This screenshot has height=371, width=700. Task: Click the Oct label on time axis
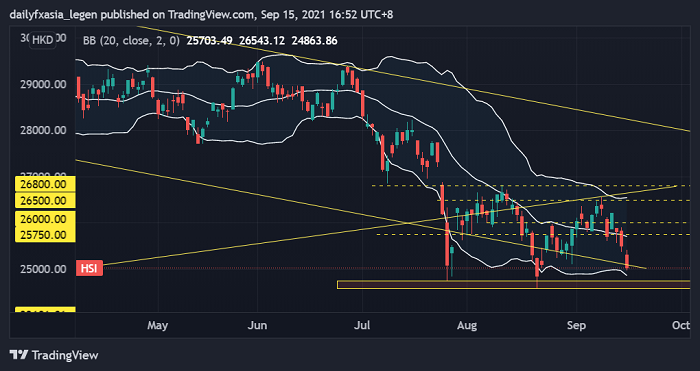681,325
